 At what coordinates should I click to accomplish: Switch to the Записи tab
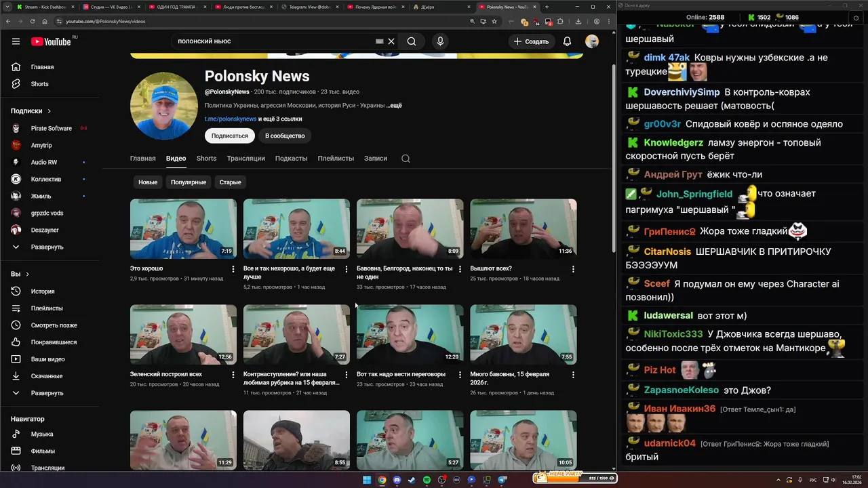point(375,159)
